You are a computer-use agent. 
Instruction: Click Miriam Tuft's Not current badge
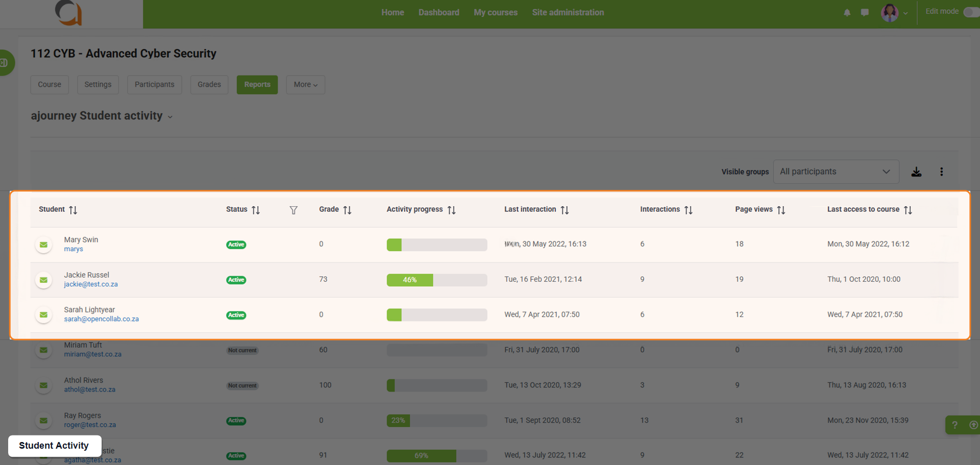click(242, 351)
